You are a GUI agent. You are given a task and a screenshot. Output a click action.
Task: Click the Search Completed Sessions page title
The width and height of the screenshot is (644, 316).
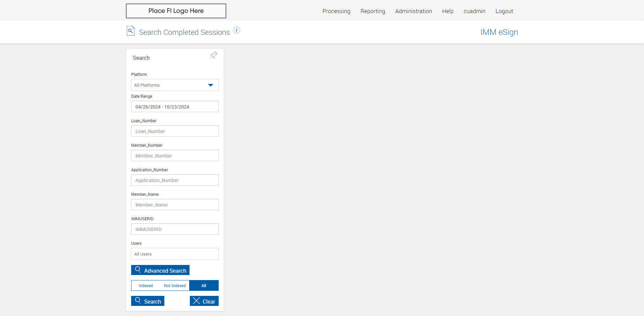184,32
